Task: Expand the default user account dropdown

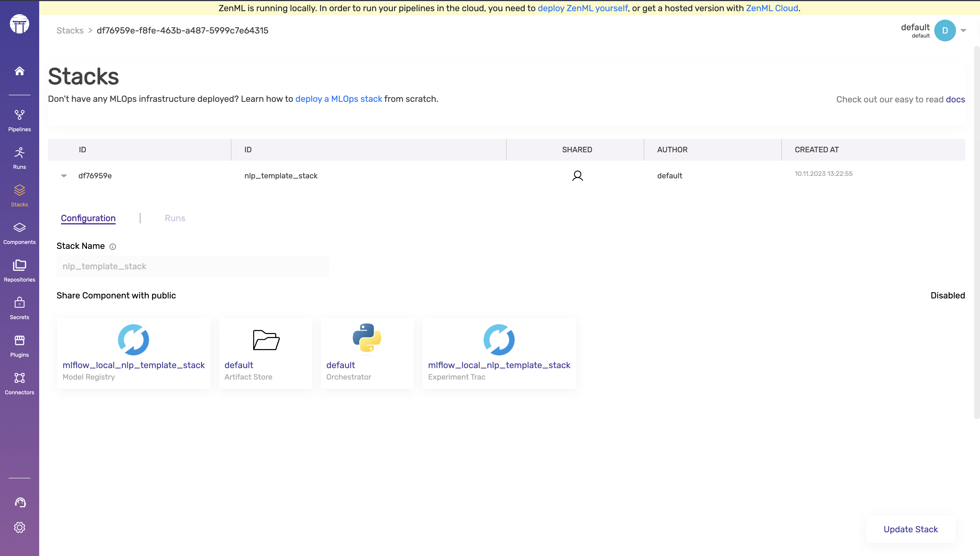Action: (x=963, y=30)
